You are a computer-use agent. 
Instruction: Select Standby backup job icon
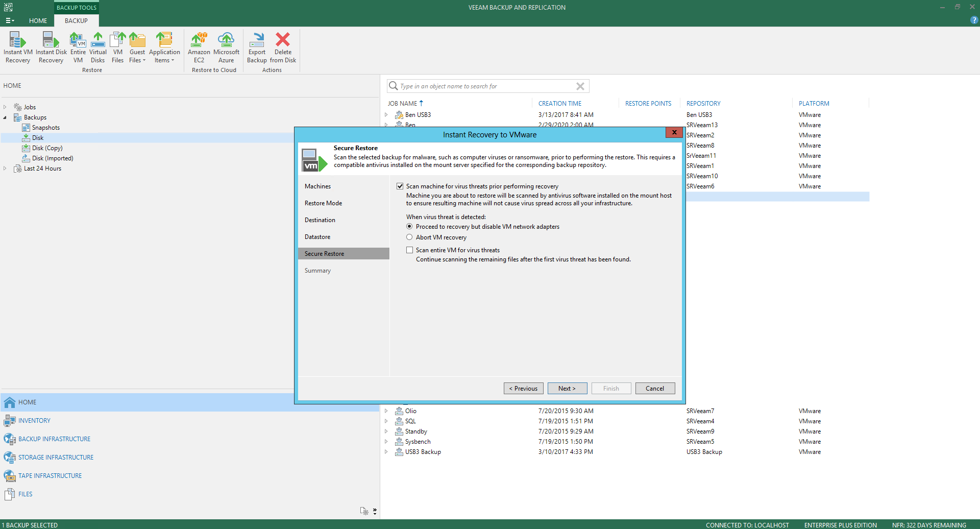tap(399, 431)
